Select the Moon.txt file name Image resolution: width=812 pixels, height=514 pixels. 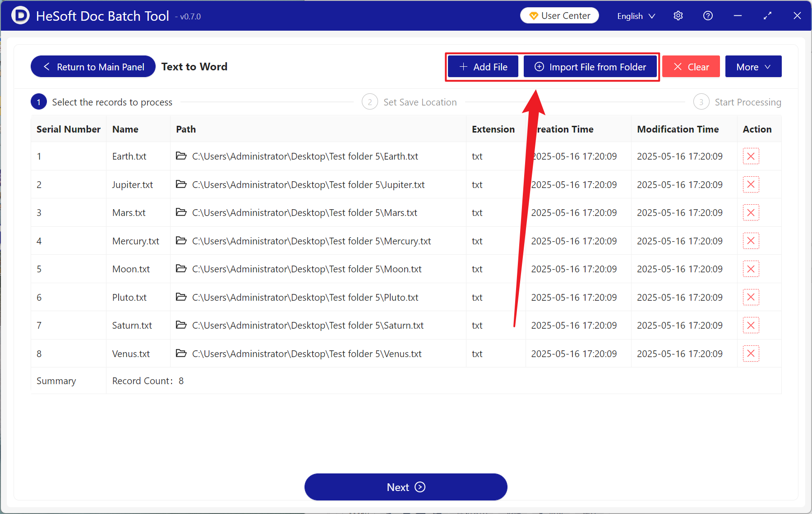click(x=131, y=269)
